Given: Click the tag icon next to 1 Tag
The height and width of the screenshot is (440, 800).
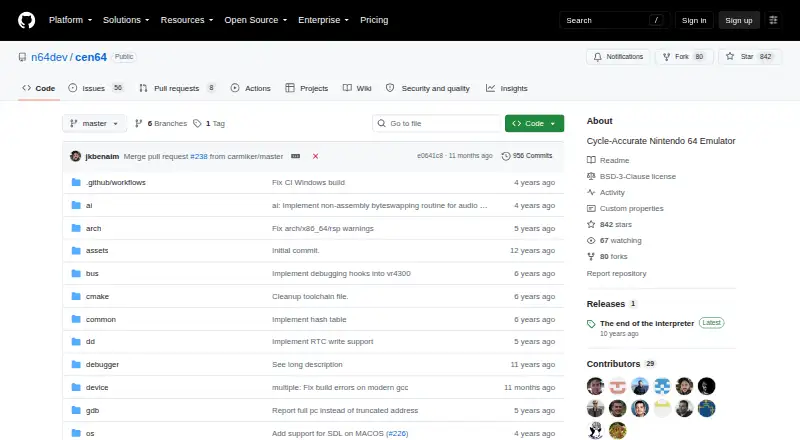Looking at the screenshot, I should coord(197,124).
